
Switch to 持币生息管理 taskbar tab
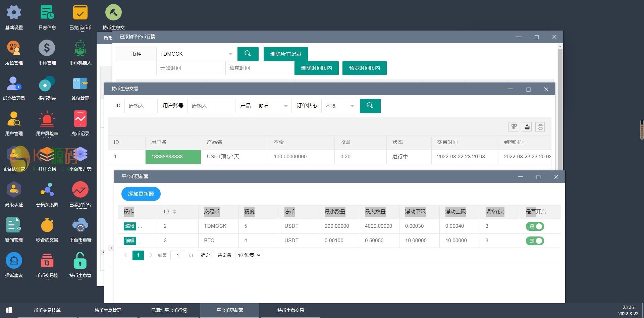pyautogui.click(x=108, y=310)
